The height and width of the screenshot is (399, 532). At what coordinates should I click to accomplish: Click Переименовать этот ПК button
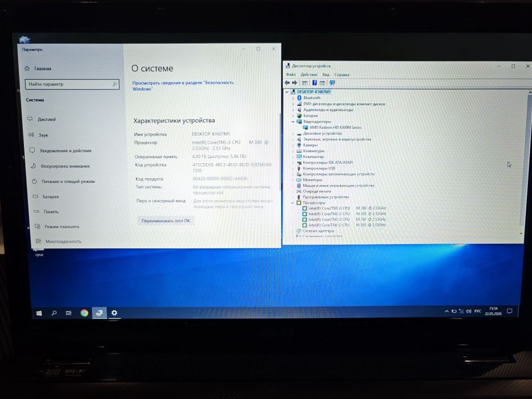(165, 221)
